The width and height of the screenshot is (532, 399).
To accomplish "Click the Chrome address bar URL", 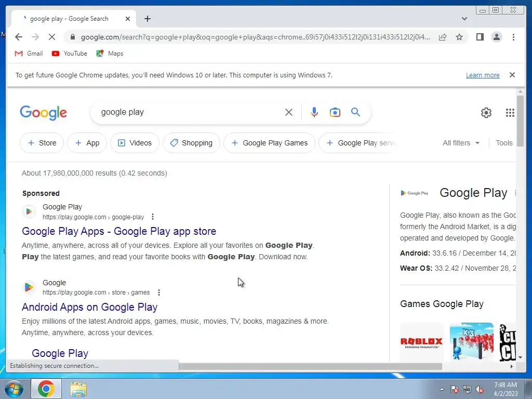I will (255, 37).
